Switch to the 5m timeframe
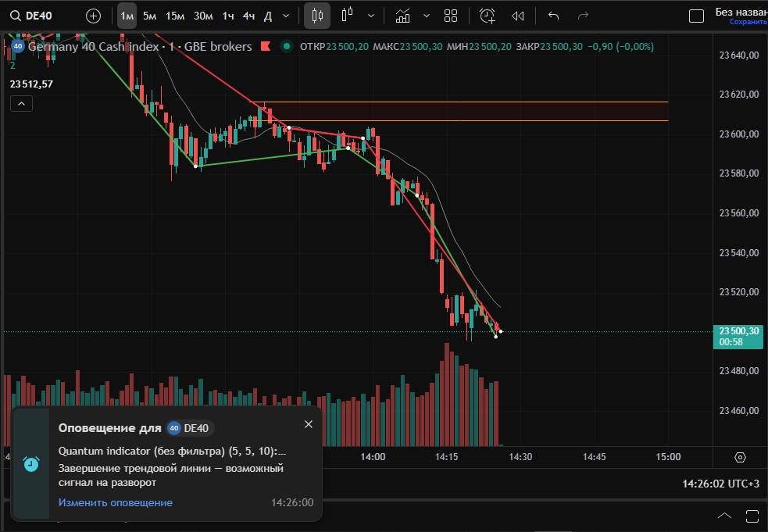This screenshot has height=532, width=768. click(149, 16)
